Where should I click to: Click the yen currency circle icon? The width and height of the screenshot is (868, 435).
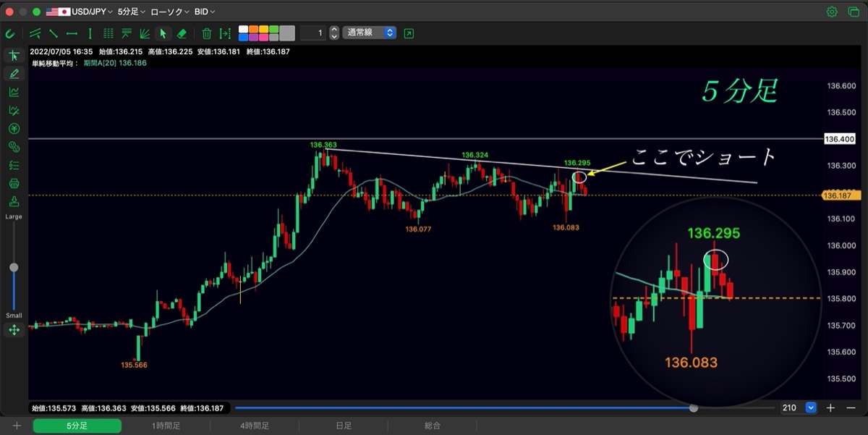point(14,129)
